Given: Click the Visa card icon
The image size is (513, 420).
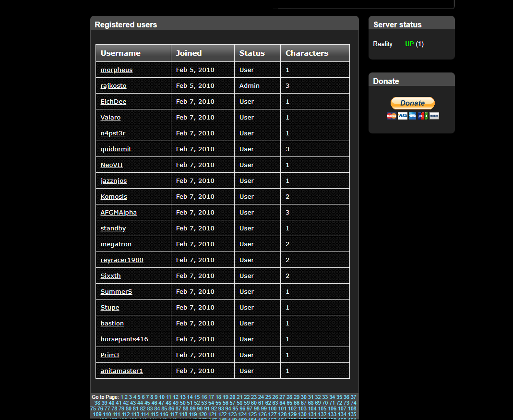Looking at the screenshot, I should [402, 116].
